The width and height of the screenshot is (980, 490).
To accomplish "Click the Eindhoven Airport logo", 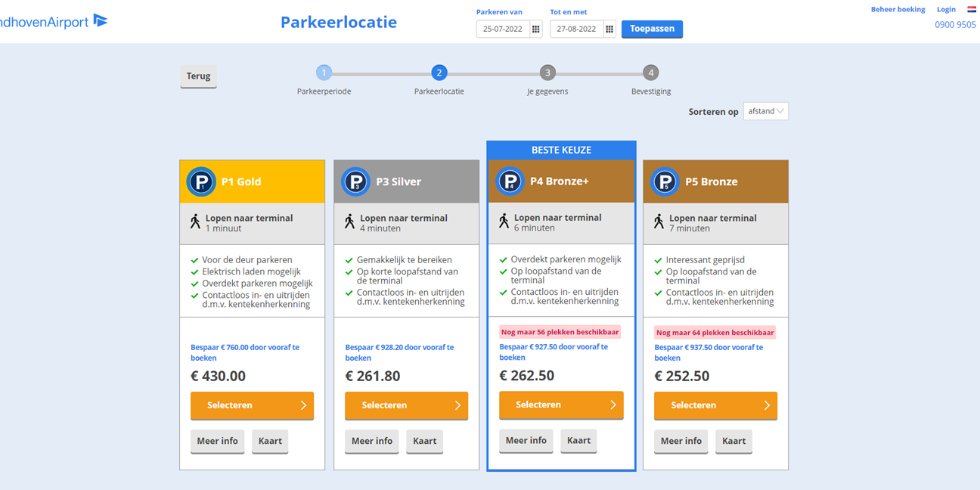I will tap(53, 22).
